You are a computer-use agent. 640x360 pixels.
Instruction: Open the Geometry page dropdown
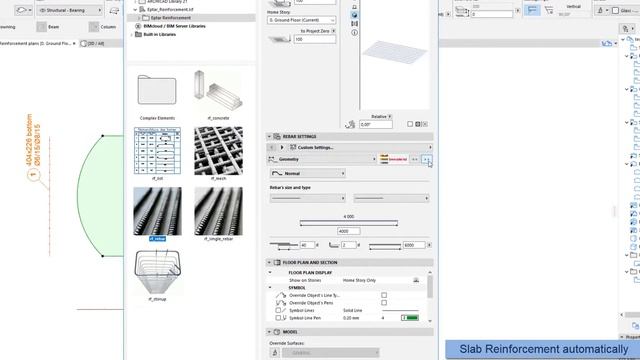pyautogui.click(x=322, y=159)
